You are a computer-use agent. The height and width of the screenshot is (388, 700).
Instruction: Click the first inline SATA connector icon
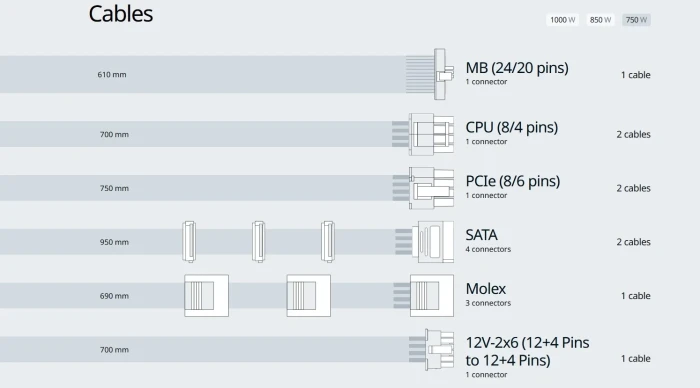pyautogui.click(x=189, y=242)
